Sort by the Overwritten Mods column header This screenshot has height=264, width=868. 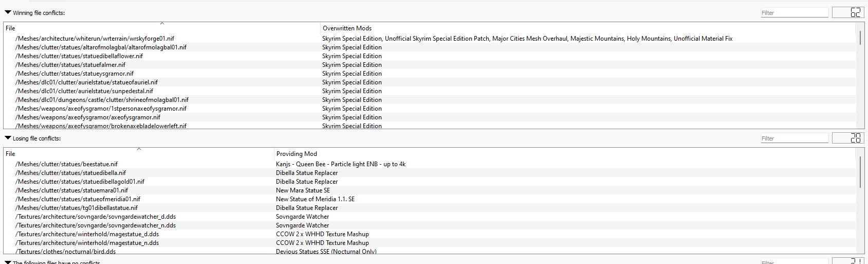588,28
